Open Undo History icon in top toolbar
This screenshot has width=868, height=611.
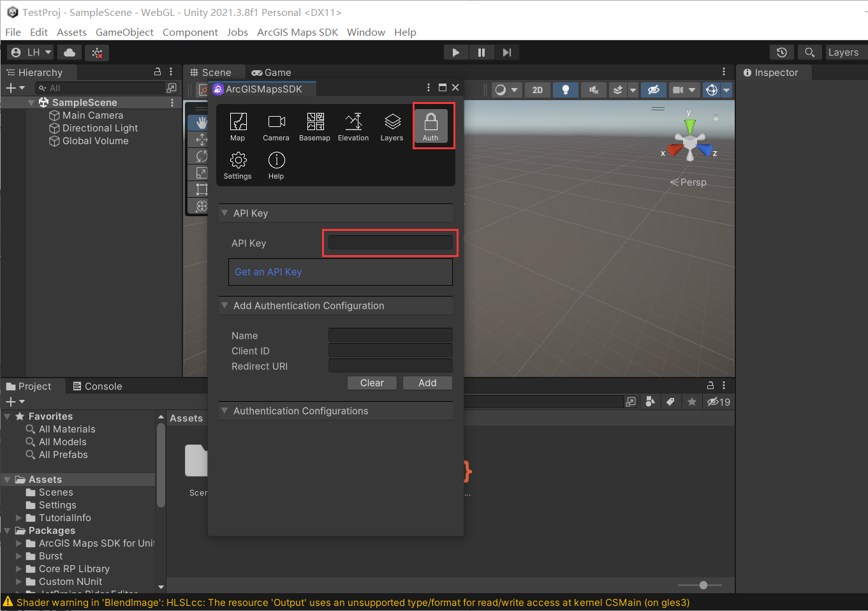(x=782, y=52)
